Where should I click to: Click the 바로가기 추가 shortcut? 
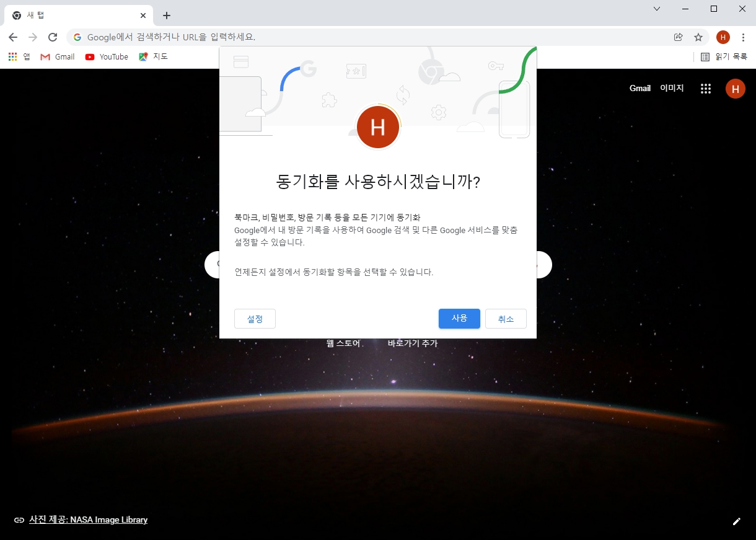click(413, 343)
